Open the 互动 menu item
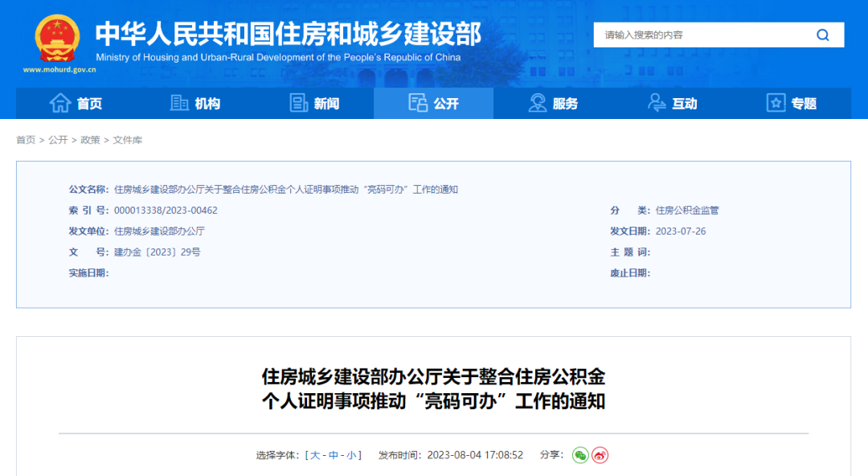 (675, 103)
